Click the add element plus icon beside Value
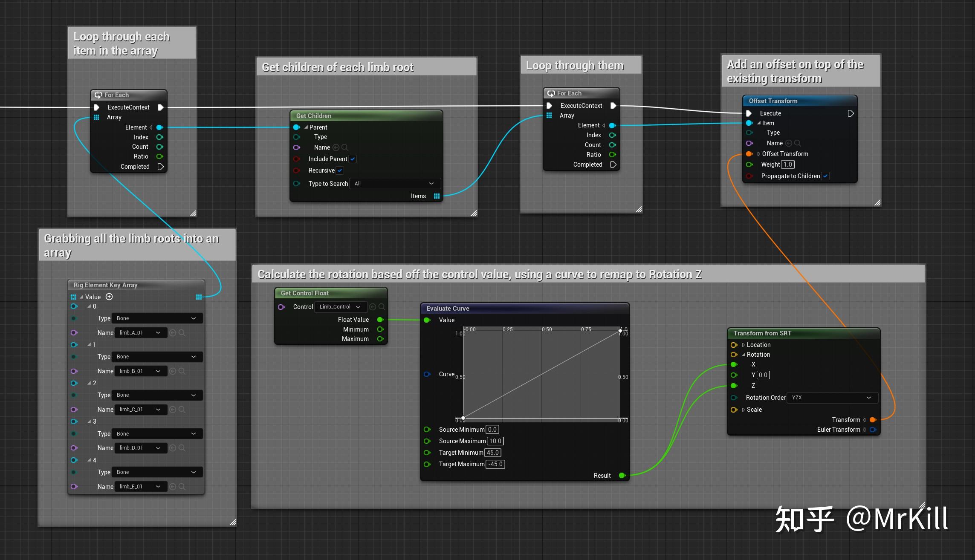The height and width of the screenshot is (560, 975). [109, 297]
